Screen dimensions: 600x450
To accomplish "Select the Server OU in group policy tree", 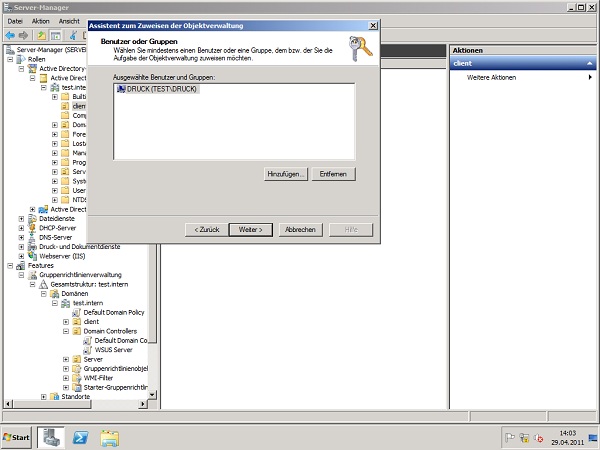I will 93,359.
